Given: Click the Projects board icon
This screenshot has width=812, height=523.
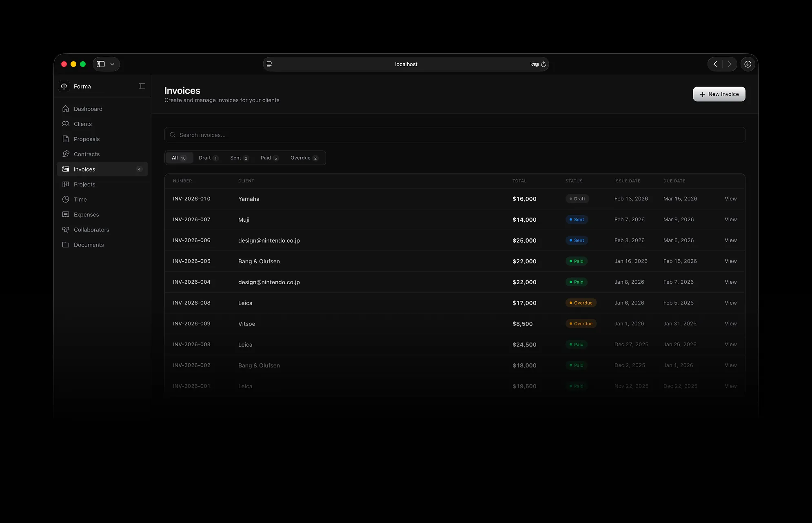Looking at the screenshot, I should [66, 184].
